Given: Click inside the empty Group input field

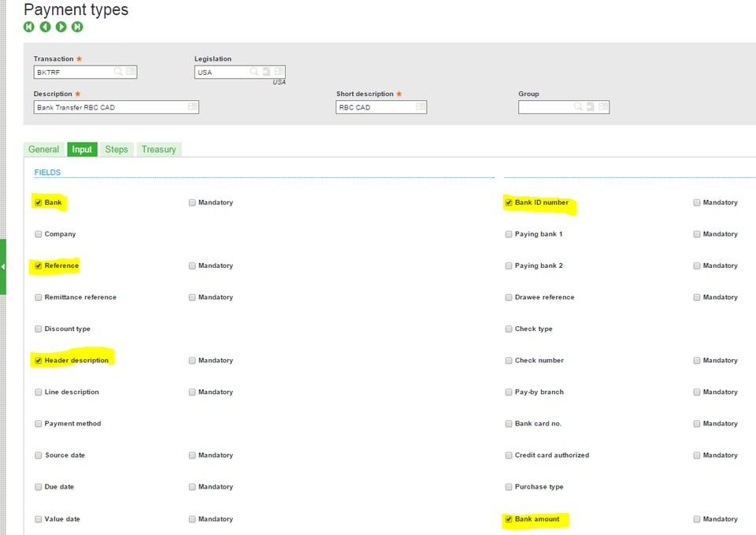Looking at the screenshot, I should click(543, 106).
